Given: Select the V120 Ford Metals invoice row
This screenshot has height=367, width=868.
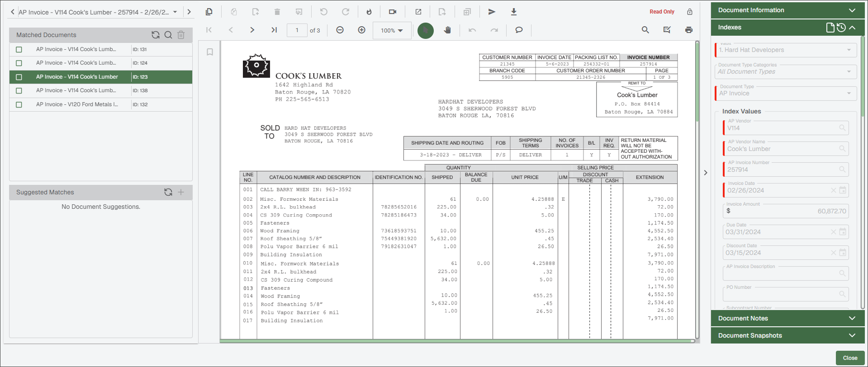Looking at the screenshot, I should [101, 104].
